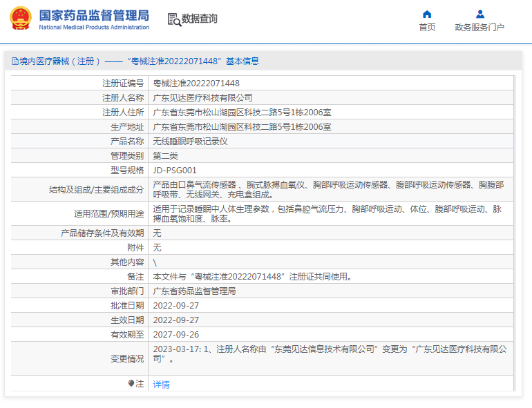The width and height of the screenshot is (532, 408).
Task: Click the 第二类 management class value
Action: pyautogui.click(x=165, y=156)
